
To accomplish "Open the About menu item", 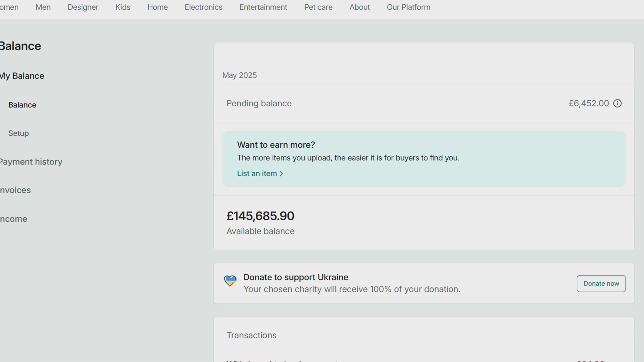I will 360,7.
